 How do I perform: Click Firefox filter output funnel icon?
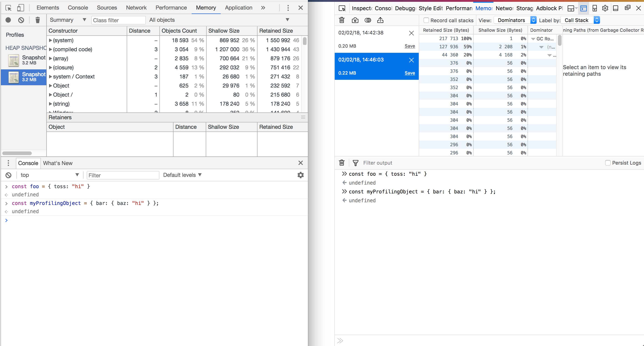(x=355, y=163)
